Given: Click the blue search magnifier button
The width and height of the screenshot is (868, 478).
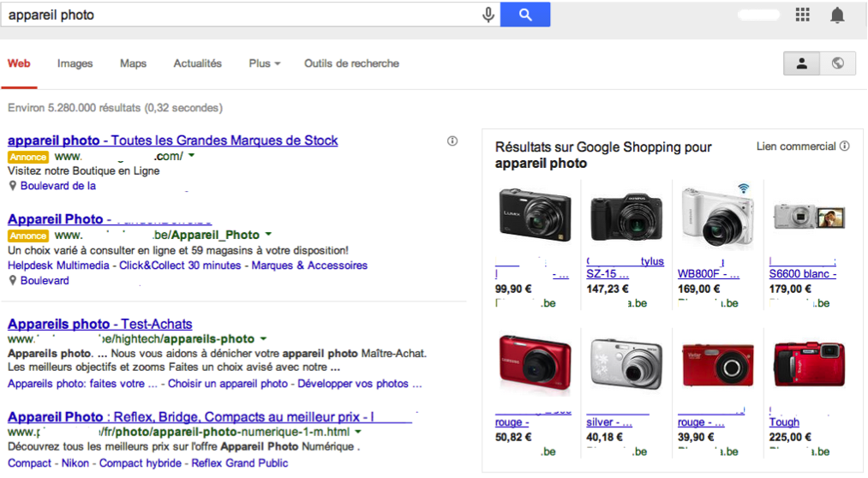Looking at the screenshot, I should [x=525, y=15].
